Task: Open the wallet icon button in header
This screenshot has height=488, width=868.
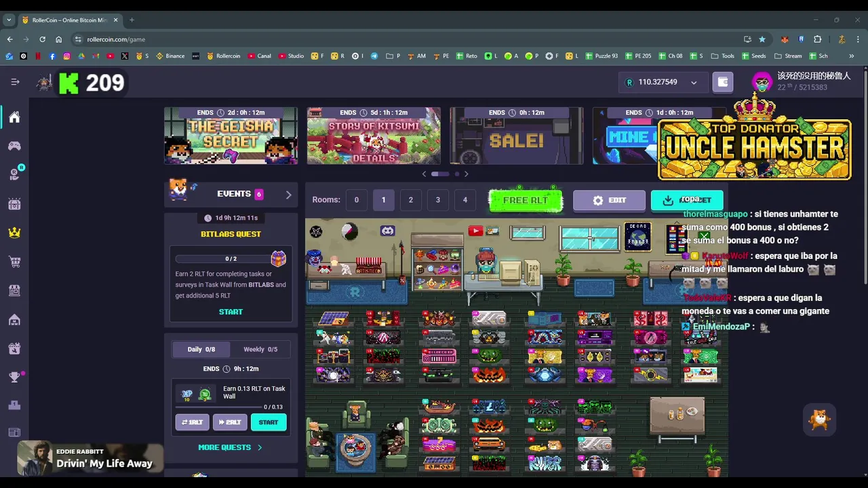Action: coord(723,82)
